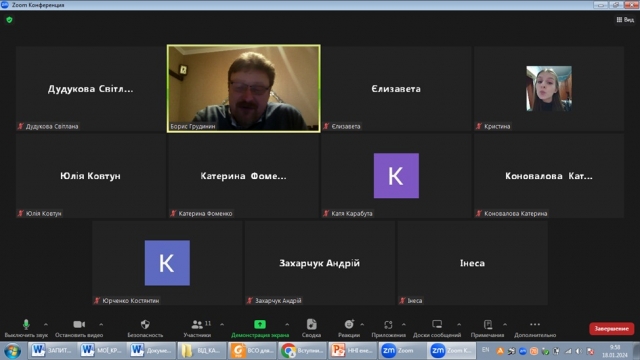
Task: Open the Дополнительно more options menu
Action: click(535, 328)
